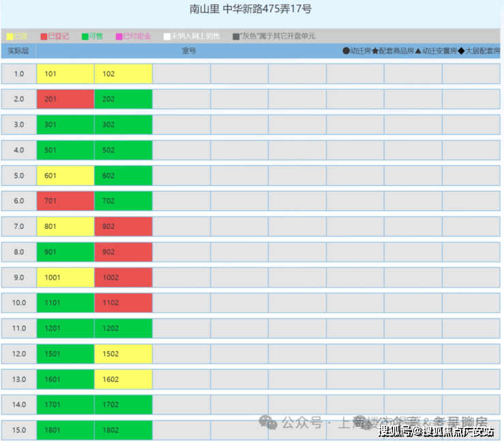
Task: Open signed unit 1502
Action: (123, 354)
